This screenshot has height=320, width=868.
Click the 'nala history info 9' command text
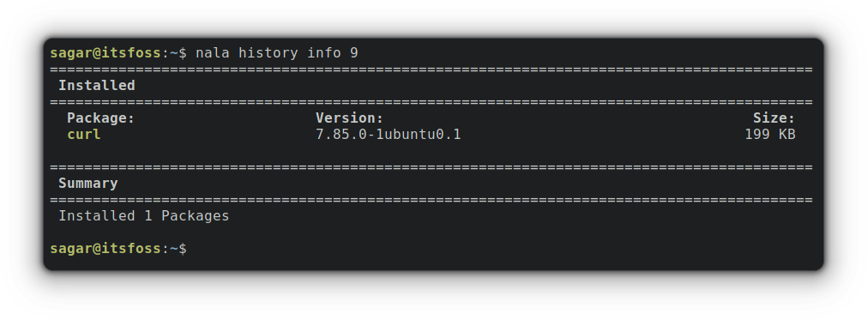[277, 53]
